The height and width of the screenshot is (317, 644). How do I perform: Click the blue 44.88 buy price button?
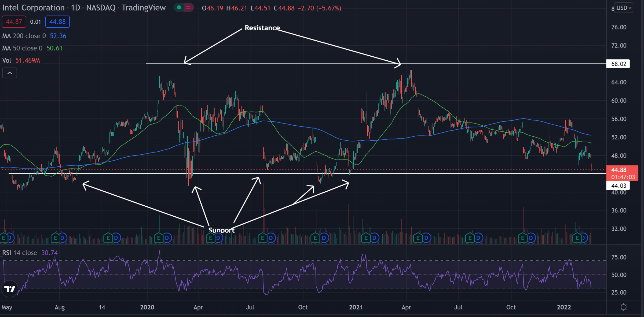click(x=57, y=22)
